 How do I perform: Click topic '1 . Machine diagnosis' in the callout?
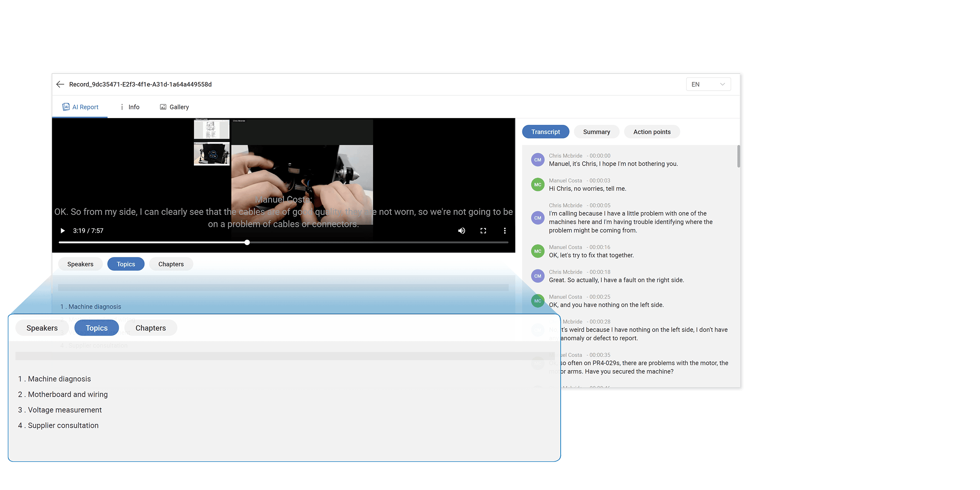54,379
